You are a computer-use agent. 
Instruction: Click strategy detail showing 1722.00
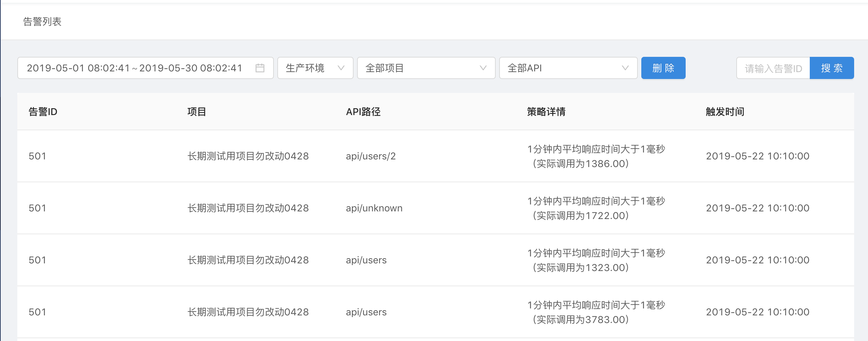[x=596, y=208]
